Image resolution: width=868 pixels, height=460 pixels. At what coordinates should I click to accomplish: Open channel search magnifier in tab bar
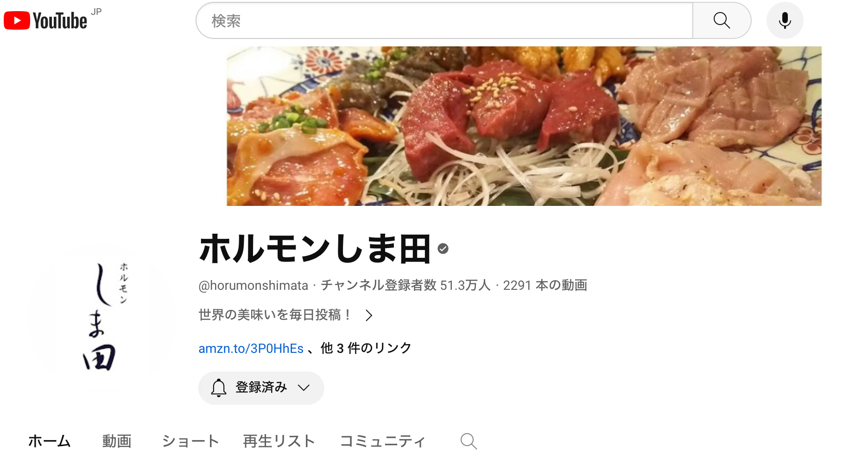pyautogui.click(x=469, y=441)
